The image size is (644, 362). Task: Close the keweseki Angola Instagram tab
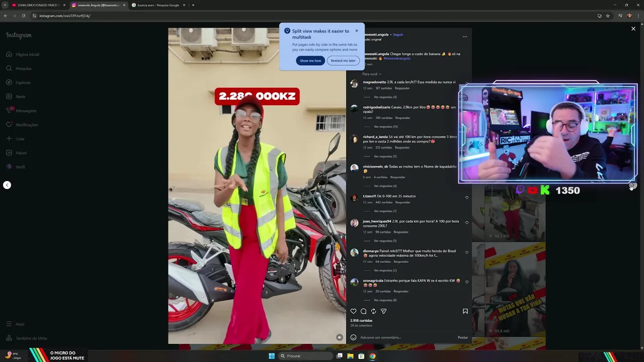(124, 5)
